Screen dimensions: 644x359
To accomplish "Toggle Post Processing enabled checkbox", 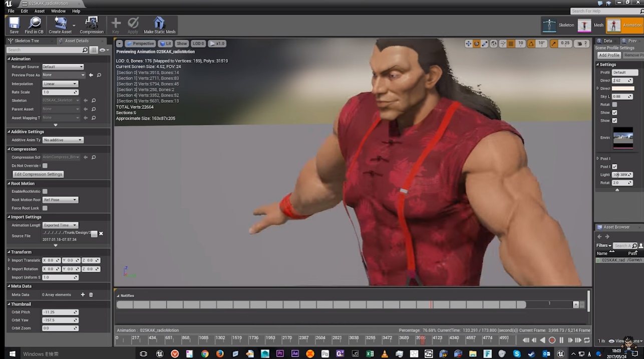I will 614,166.
